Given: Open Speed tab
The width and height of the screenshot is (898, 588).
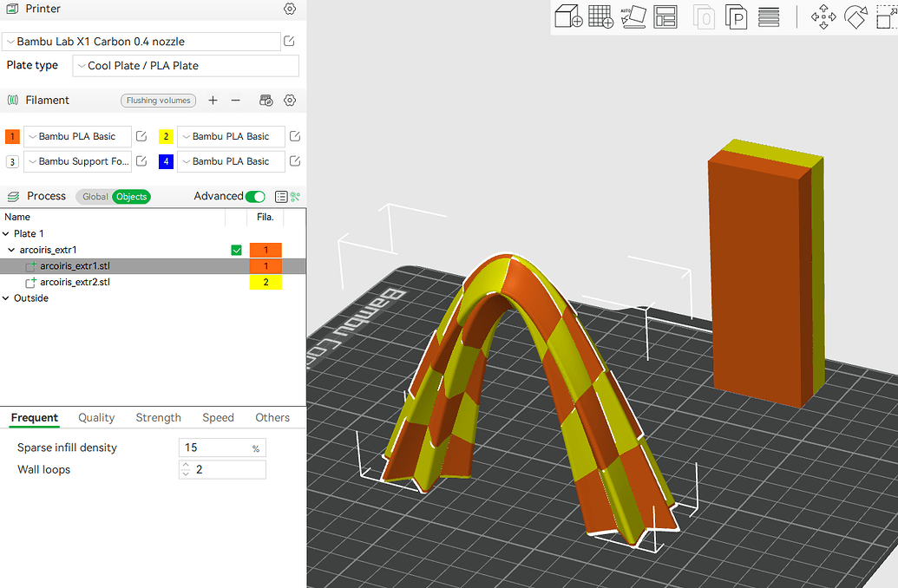Looking at the screenshot, I should pos(218,417).
